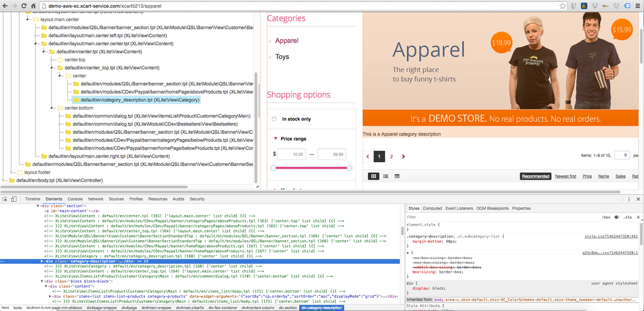Go to next page with right arrow
This screenshot has width=644, height=311.
[404, 156]
